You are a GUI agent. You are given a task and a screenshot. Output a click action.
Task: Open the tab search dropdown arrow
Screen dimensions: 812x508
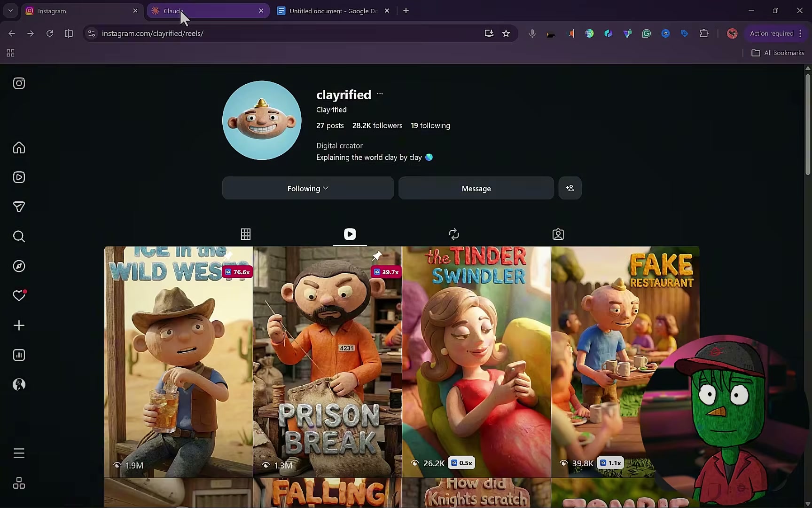point(10,11)
